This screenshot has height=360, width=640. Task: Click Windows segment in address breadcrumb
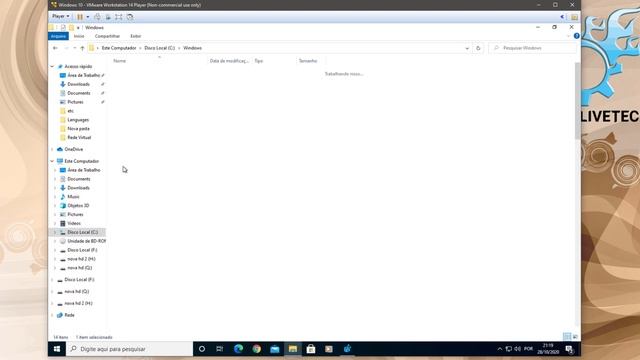click(192, 48)
